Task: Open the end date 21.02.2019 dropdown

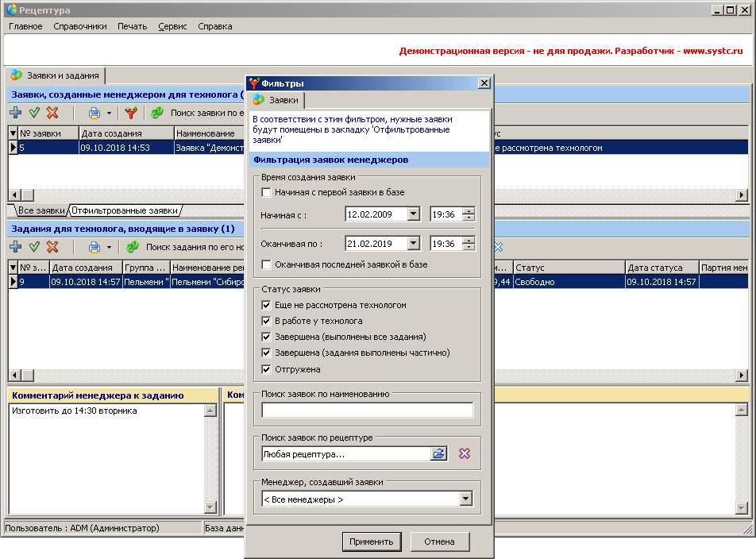Action: 413,244
